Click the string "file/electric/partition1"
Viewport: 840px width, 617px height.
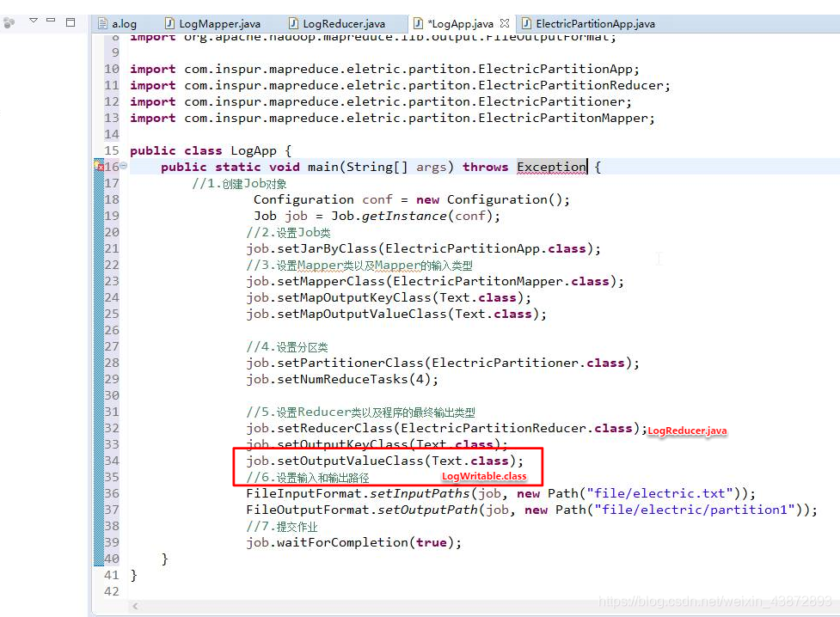coord(695,510)
